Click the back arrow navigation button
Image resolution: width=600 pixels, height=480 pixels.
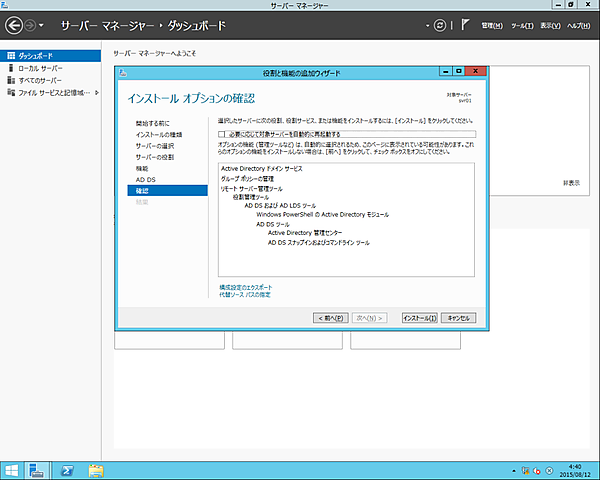[x=14, y=23]
